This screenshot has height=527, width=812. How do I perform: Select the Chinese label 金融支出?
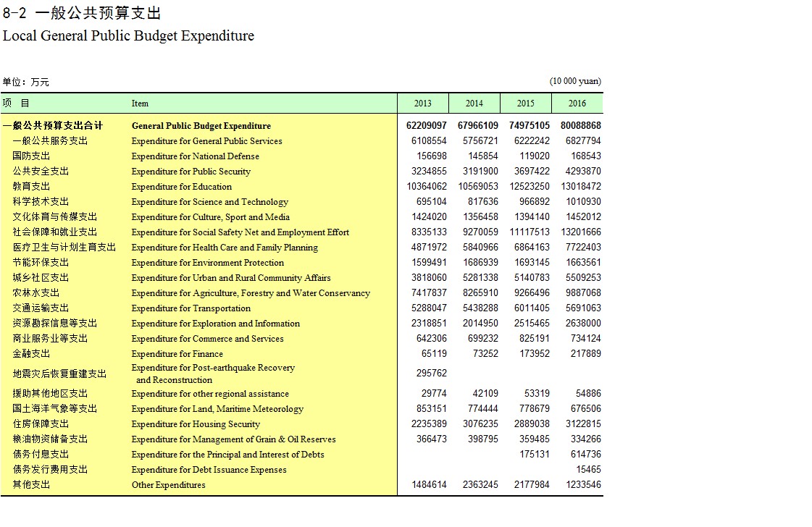(31, 353)
